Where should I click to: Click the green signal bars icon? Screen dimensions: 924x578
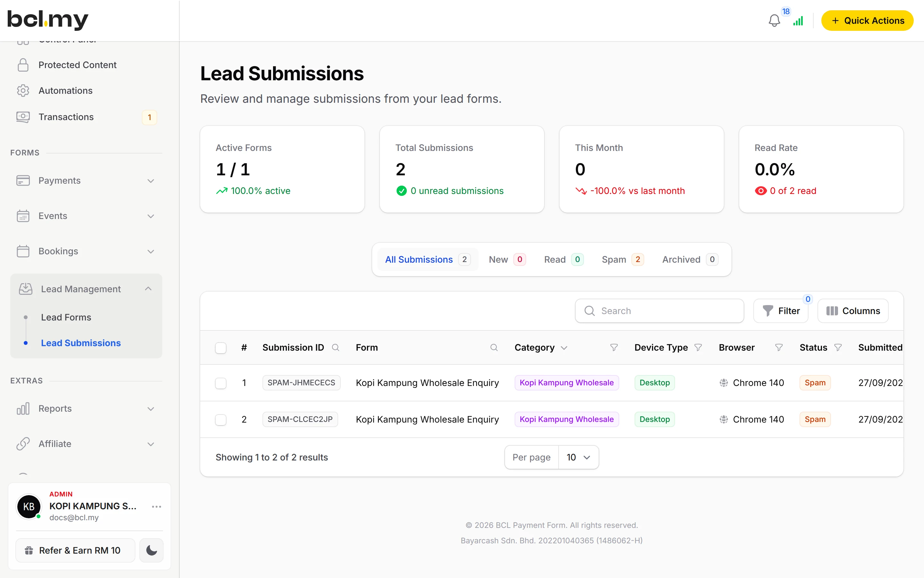click(798, 21)
